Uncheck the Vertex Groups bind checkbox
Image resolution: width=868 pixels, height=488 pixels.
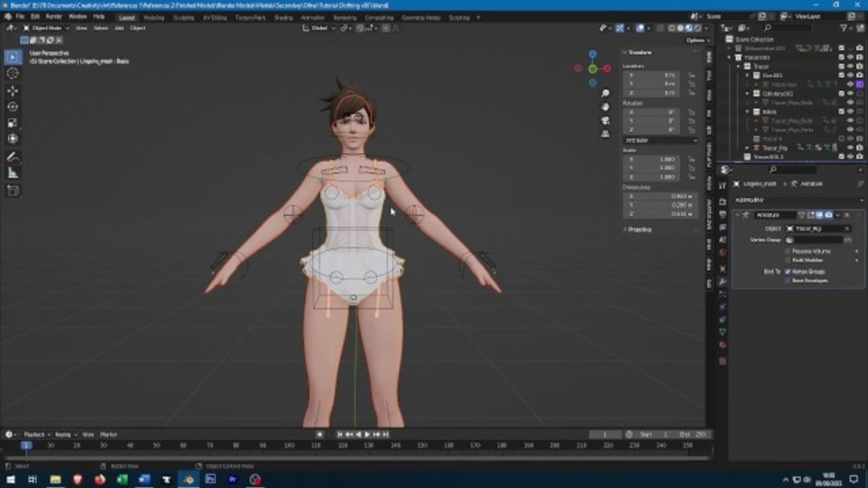pyautogui.click(x=788, y=271)
